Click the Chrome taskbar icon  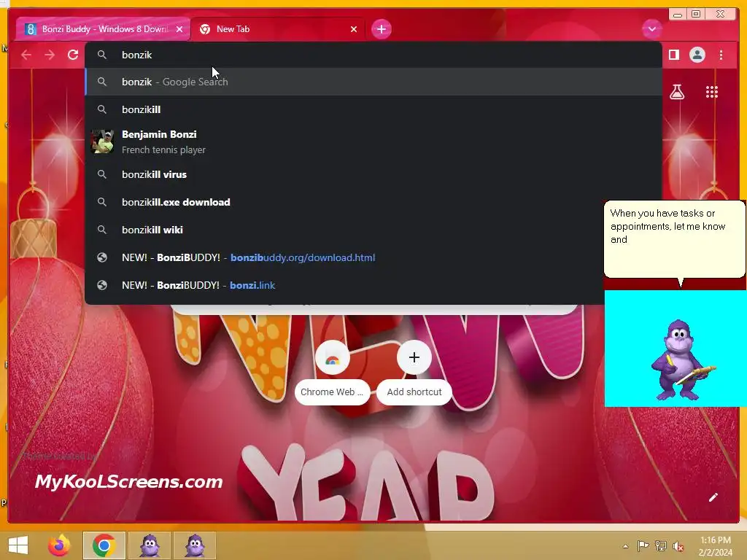[x=104, y=545]
